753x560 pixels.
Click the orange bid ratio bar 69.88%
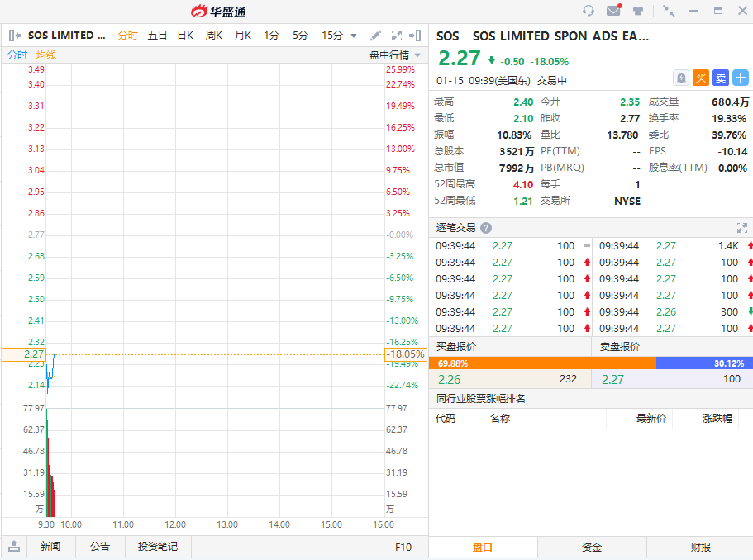(x=542, y=363)
